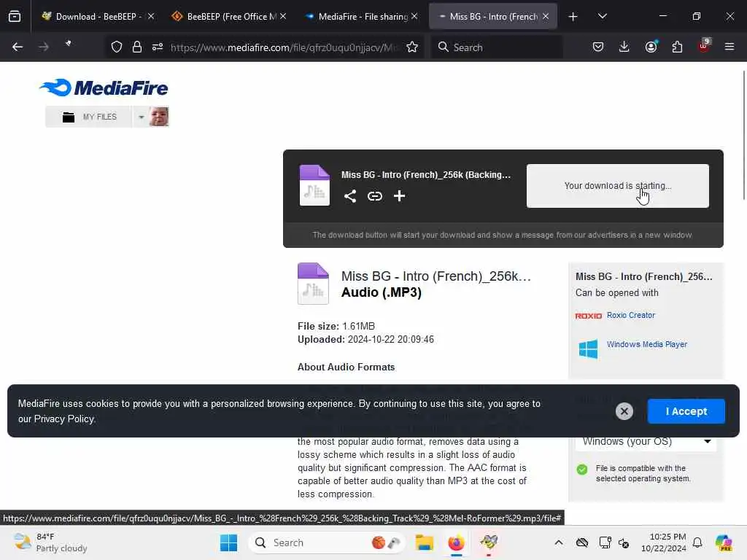
Task: Open tracking protection shield icon
Action: (117, 47)
